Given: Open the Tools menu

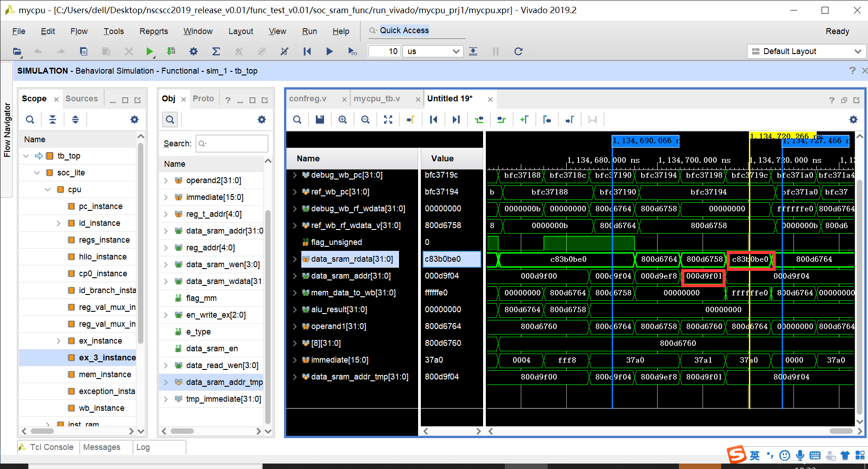Looking at the screenshot, I should 114,31.
